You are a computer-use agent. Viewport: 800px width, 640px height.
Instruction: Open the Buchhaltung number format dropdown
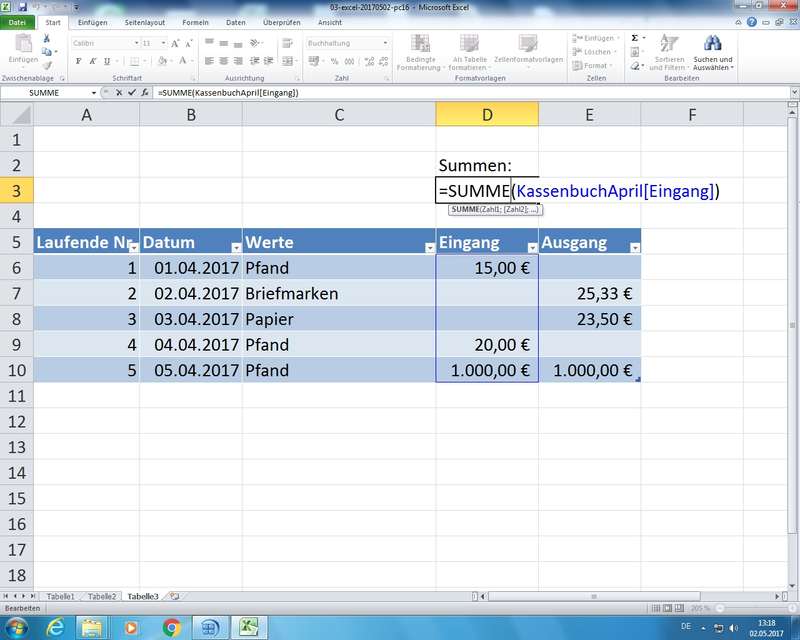(385, 43)
